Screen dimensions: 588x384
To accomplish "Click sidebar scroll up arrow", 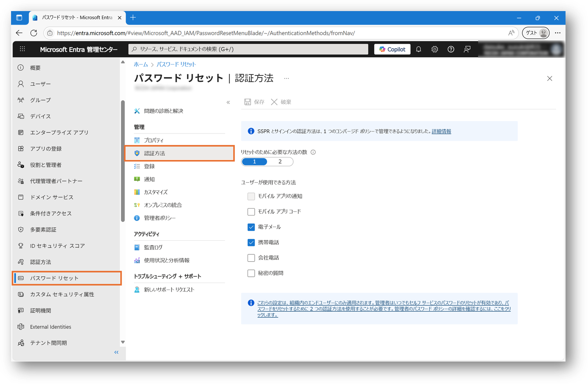I will tap(123, 62).
